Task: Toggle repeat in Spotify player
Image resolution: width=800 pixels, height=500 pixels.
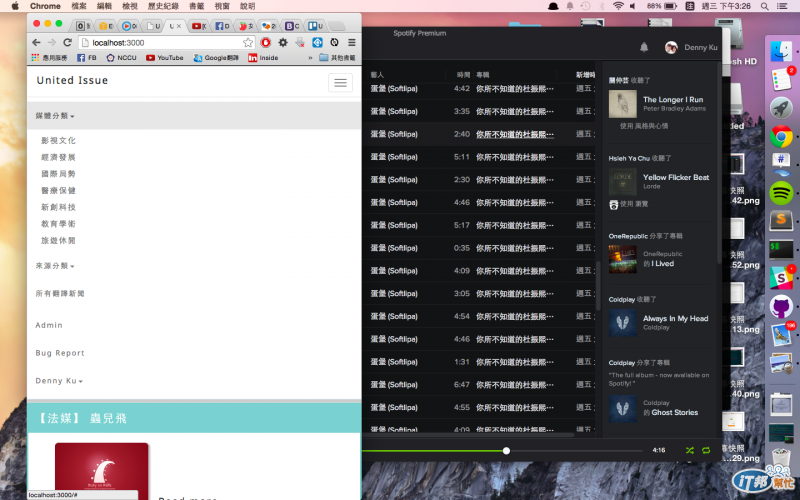Action: (706, 451)
